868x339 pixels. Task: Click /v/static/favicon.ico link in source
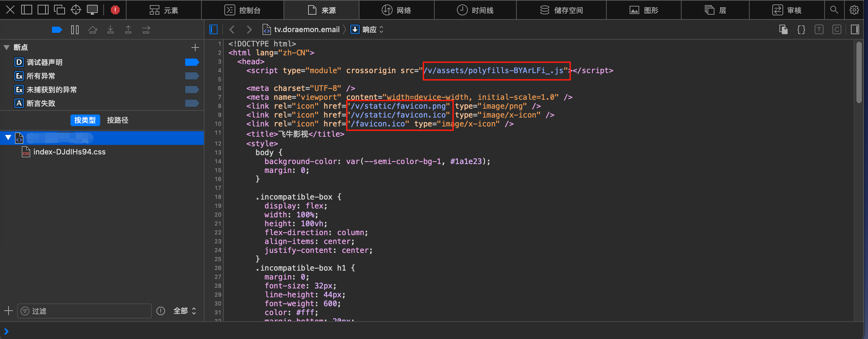coord(400,115)
